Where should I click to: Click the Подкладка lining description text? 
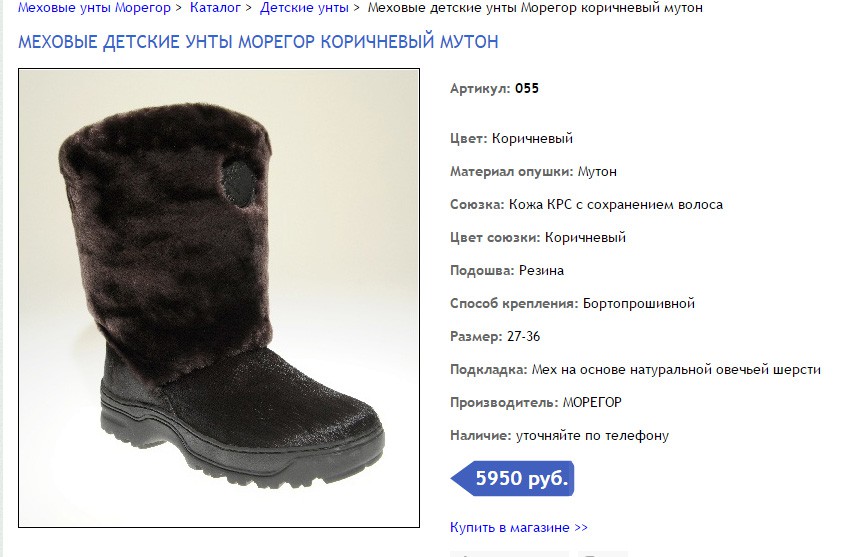click(x=635, y=370)
